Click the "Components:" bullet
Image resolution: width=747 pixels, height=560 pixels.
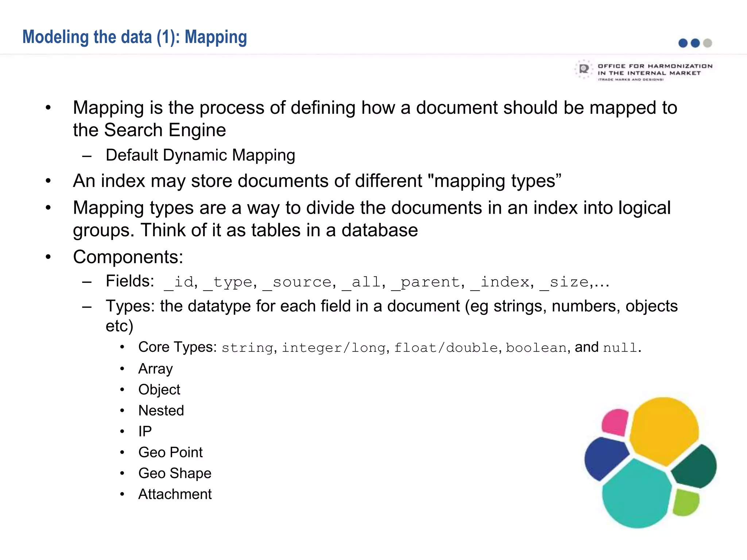[128, 257]
